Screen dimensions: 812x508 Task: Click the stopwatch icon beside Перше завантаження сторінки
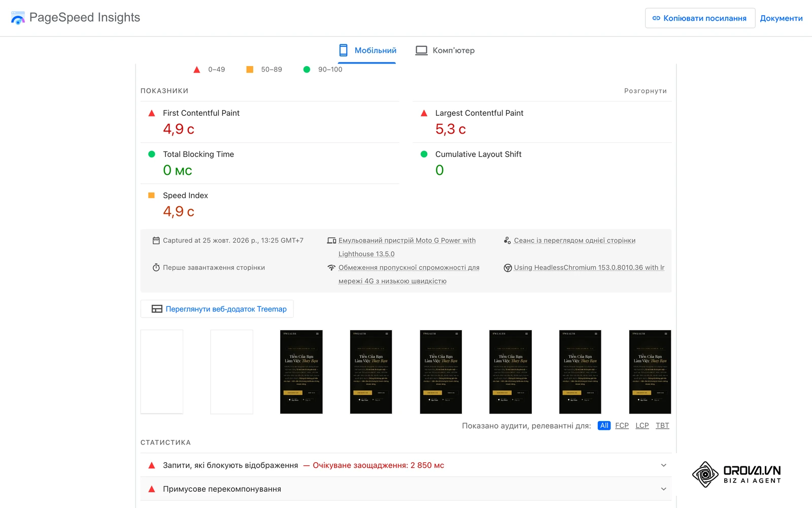(156, 268)
